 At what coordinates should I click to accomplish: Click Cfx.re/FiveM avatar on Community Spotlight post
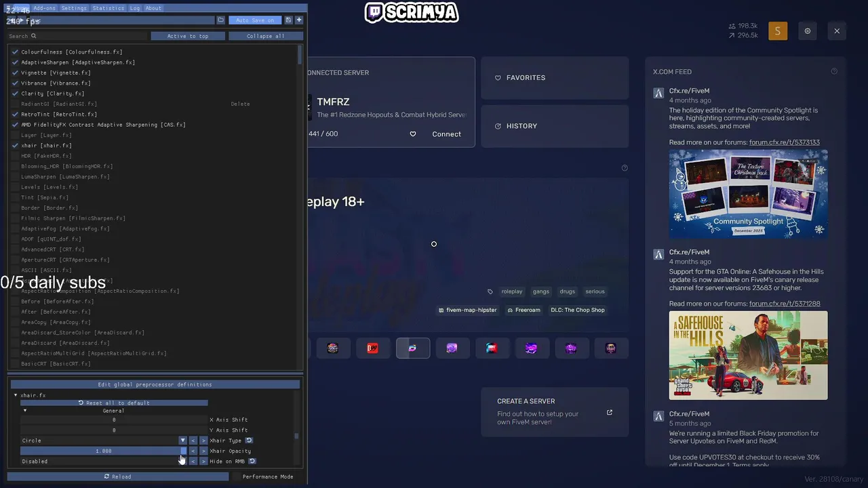(x=658, y=93)
